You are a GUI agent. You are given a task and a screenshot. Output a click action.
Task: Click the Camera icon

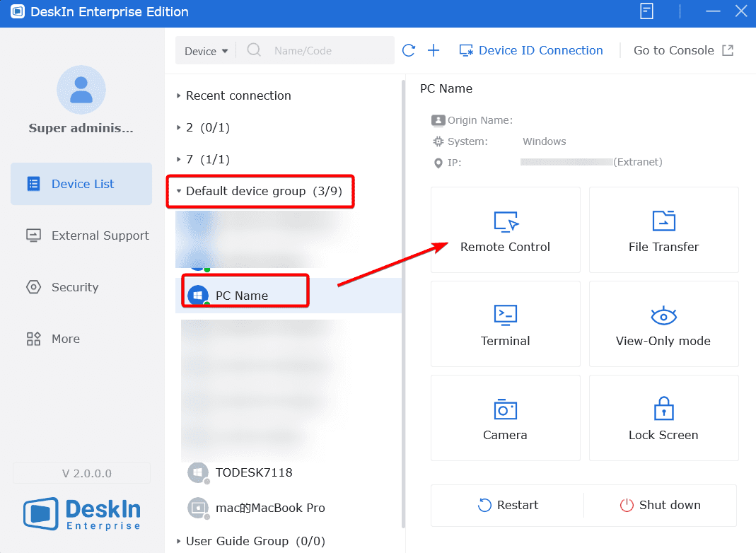coord(505,409)
